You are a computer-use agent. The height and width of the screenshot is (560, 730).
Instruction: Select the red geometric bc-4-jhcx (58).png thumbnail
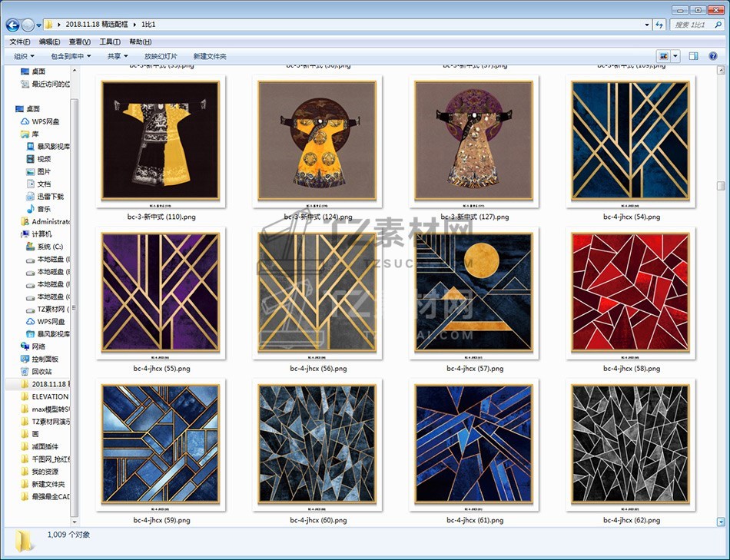click(x=630, y=292)
